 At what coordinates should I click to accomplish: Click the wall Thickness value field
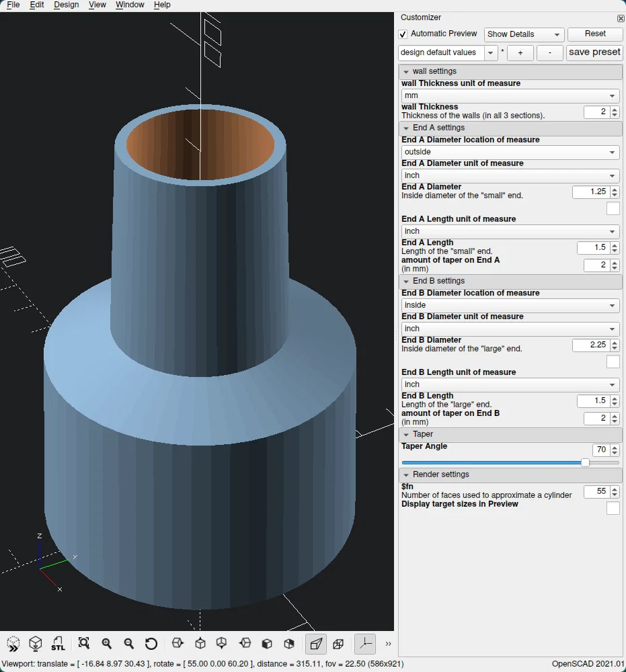597,112
